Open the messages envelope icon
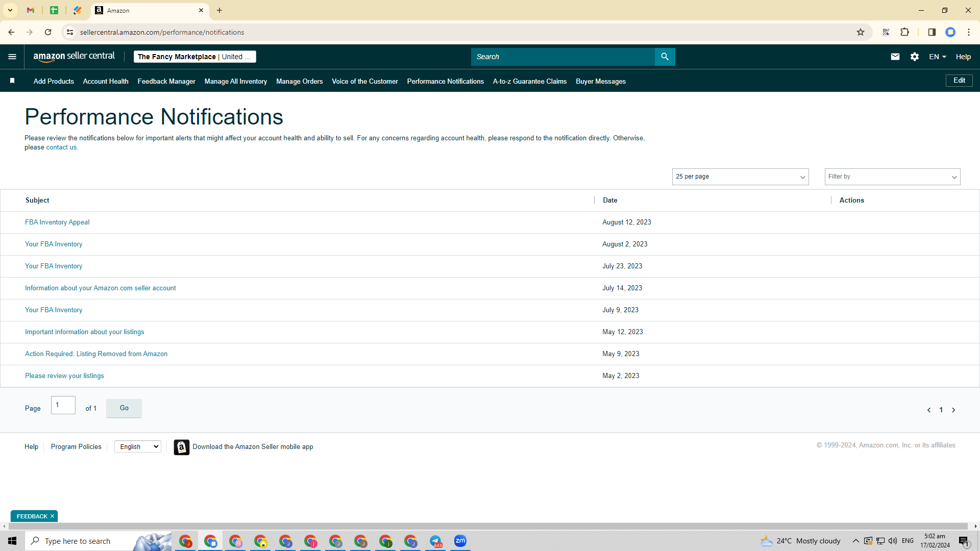Viewport: 980px width, 551px height. tap(895, 57)
